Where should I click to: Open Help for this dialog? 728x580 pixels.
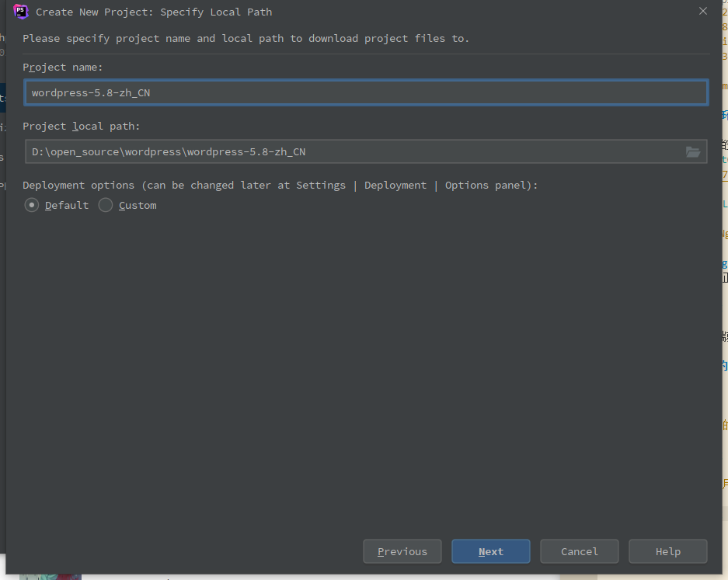(x=667, y=551)
